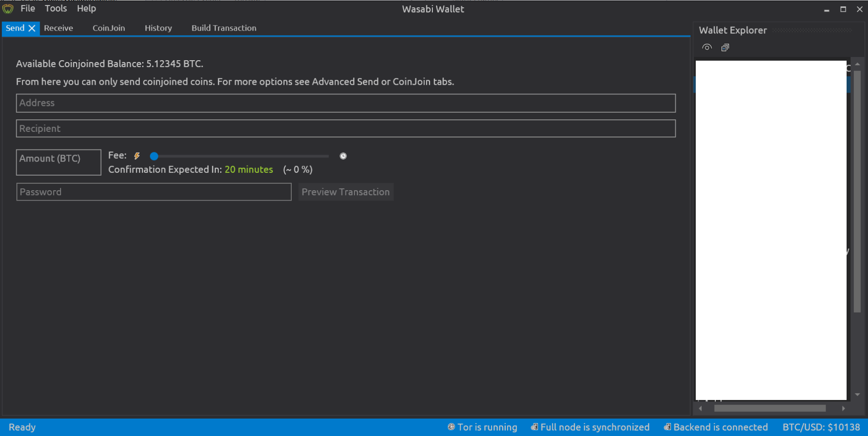868x436 pixels.
Task: Click the Available Coinjoined Balance text
Action: pyautogui.click(x=109, y=64)
